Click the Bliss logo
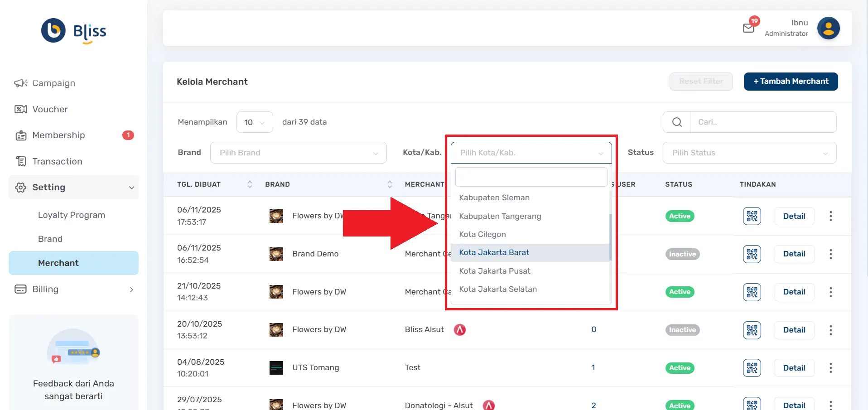 pos(74,31)
